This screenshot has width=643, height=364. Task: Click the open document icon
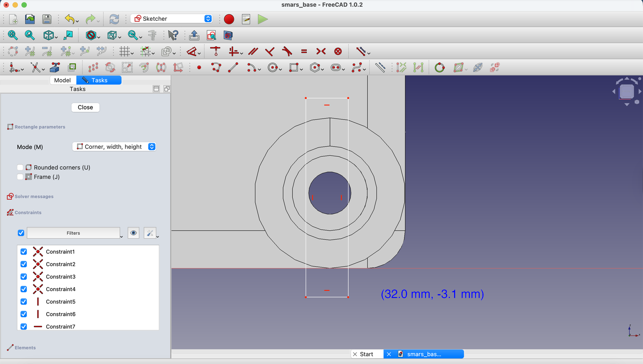click(x=30, y=19)
